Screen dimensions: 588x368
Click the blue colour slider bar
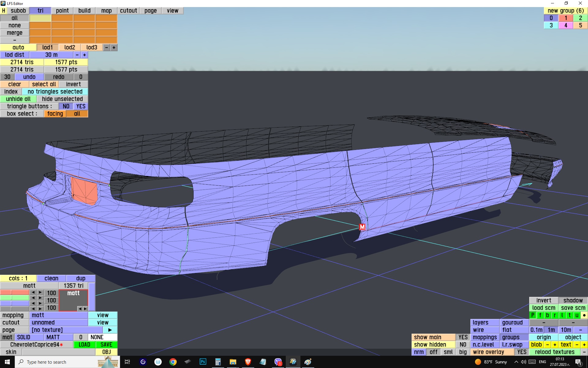[15, 303]
